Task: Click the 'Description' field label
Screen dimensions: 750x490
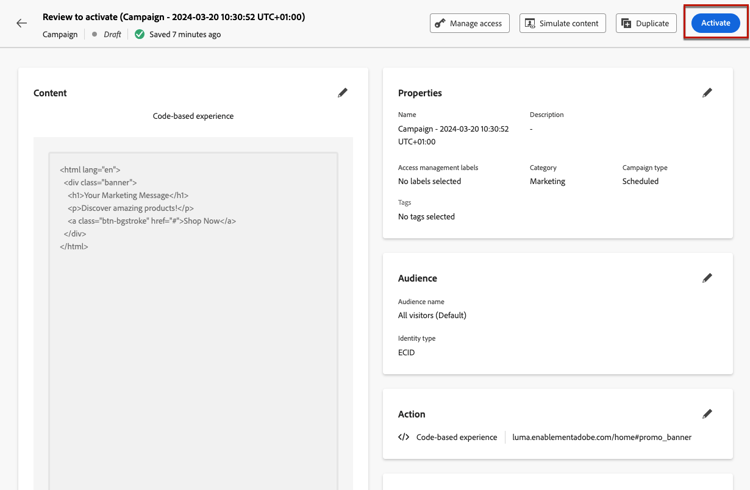Action: (x=547, y=114)
